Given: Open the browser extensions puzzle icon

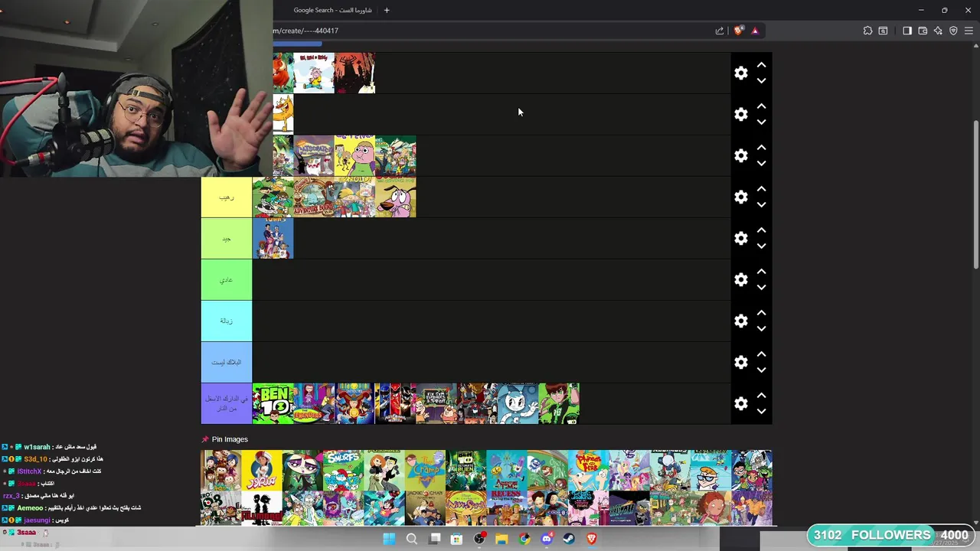Looking at the screenshot, I should pos(867,31).
